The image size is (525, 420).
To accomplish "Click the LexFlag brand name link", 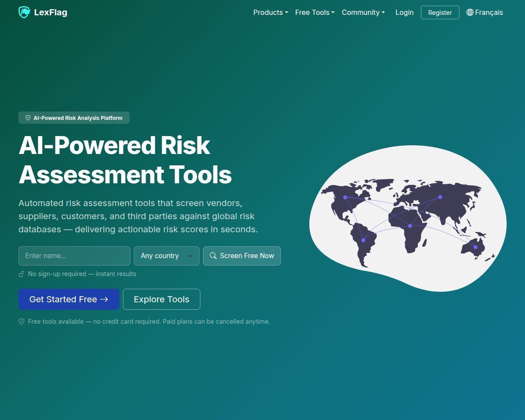I will (x=51, y=12).
